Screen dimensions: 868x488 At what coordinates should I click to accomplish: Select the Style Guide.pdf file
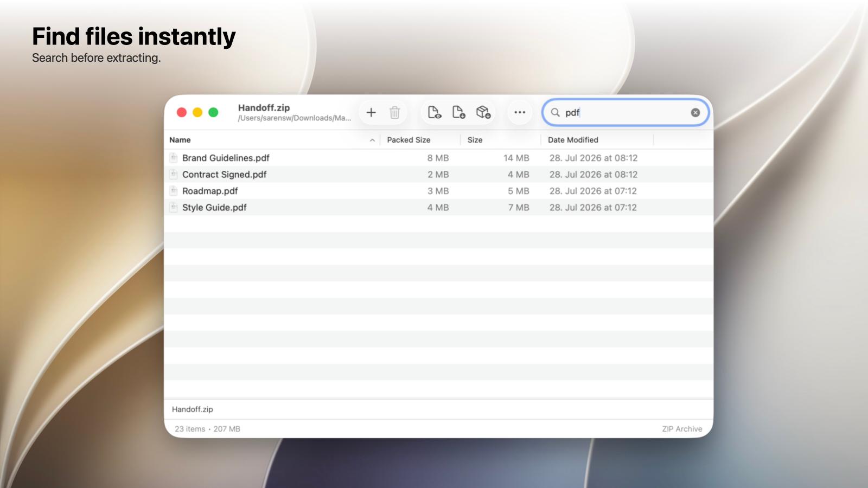coord(438,207)
